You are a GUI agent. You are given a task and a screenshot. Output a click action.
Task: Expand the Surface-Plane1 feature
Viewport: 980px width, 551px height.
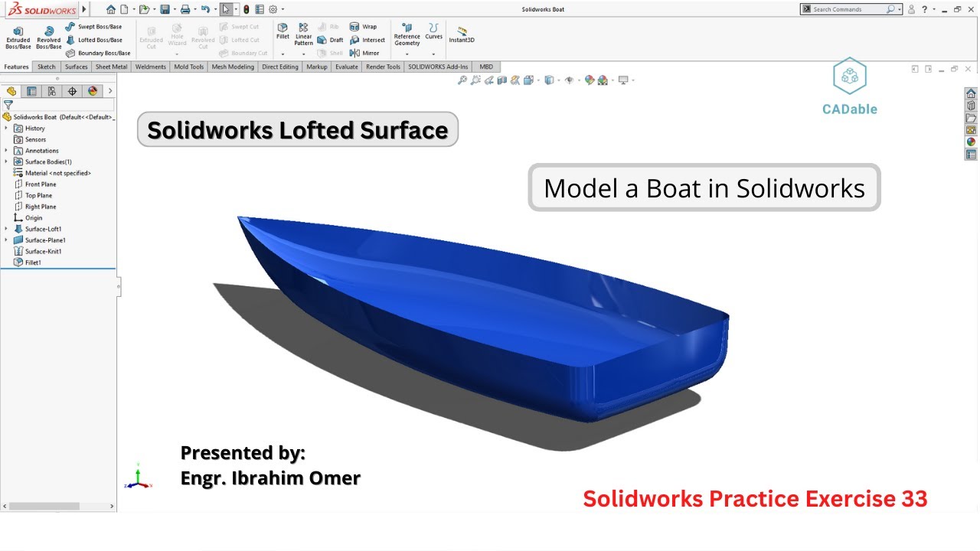click(x=6, y=240)
